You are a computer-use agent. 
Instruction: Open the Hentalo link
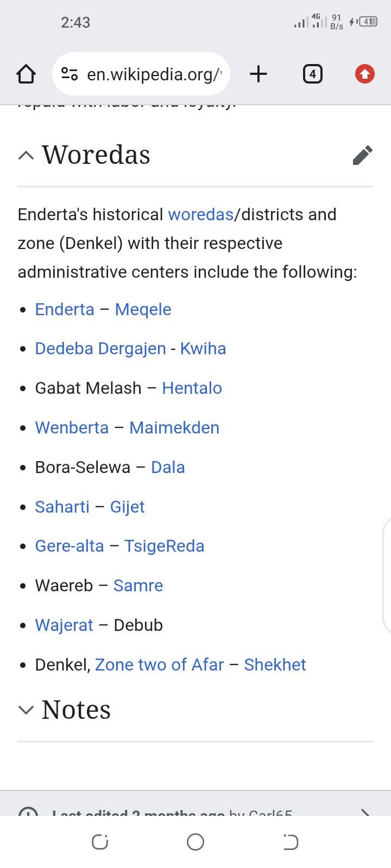(192, 388)
